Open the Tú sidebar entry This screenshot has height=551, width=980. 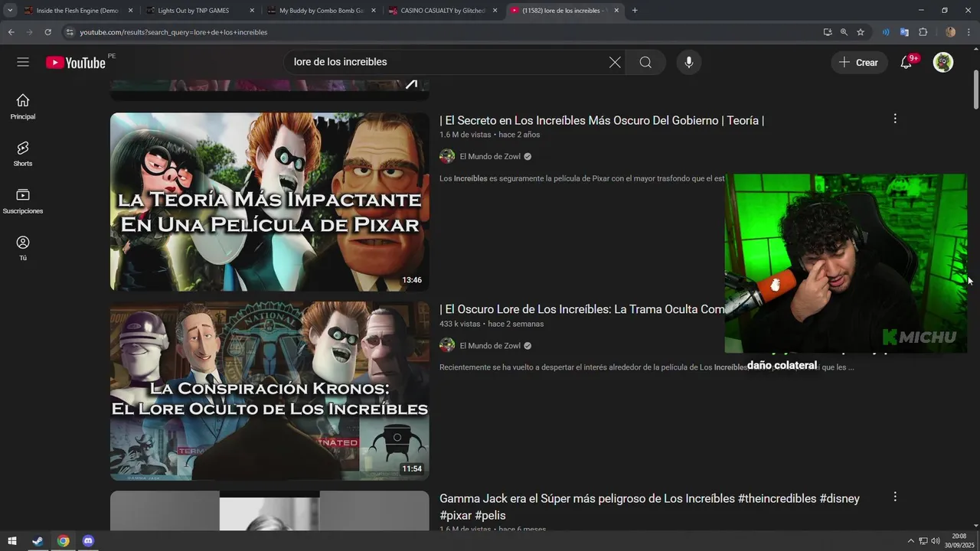tap(23, 248)
